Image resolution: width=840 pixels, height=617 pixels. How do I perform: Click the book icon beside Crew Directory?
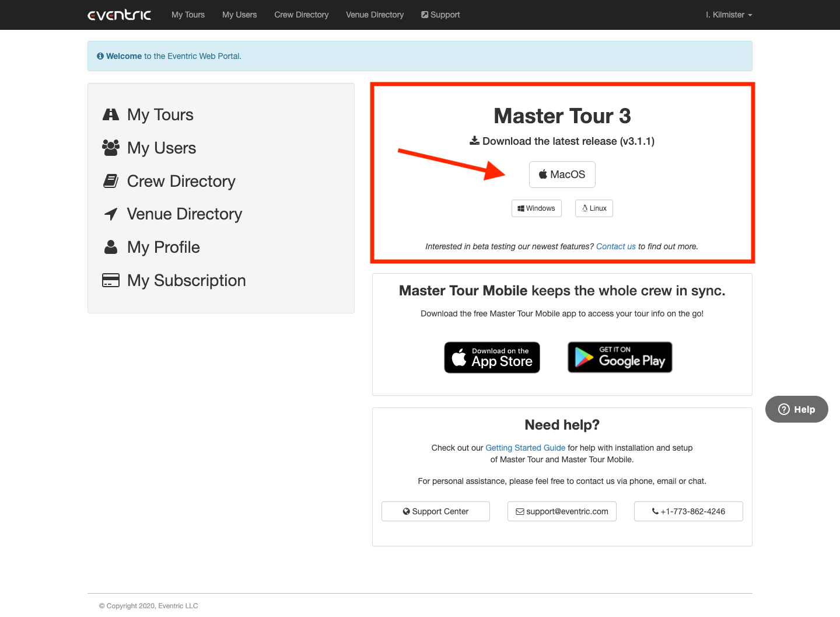[111, 181]
